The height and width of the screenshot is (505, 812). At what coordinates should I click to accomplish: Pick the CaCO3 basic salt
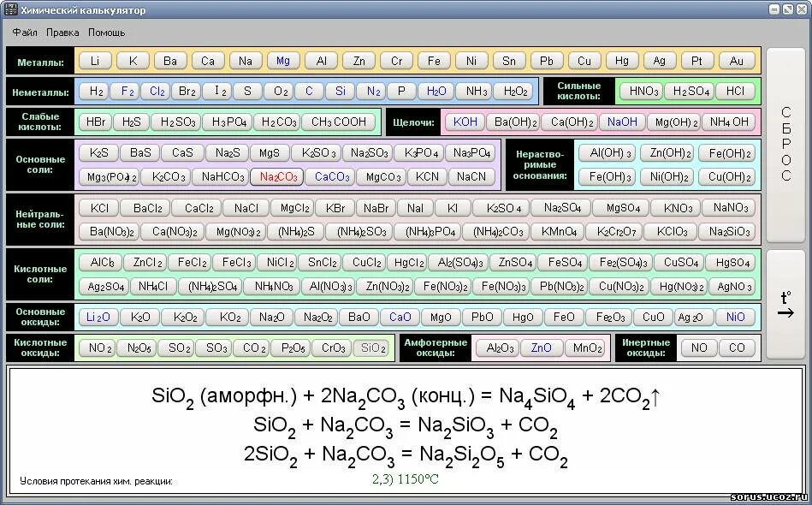pyautogui.click(x=332, y=177)
